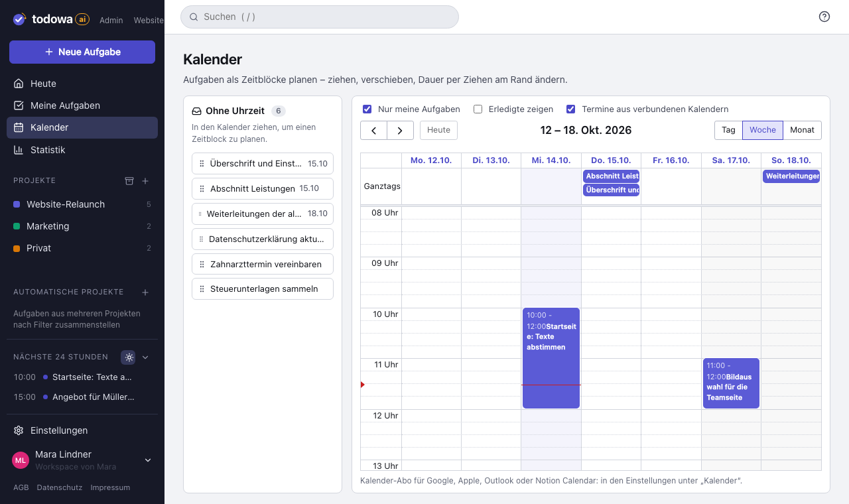Open the Bildauswahl für die Teamseite event
The image size is (849, 504).
tap(731, 383)
